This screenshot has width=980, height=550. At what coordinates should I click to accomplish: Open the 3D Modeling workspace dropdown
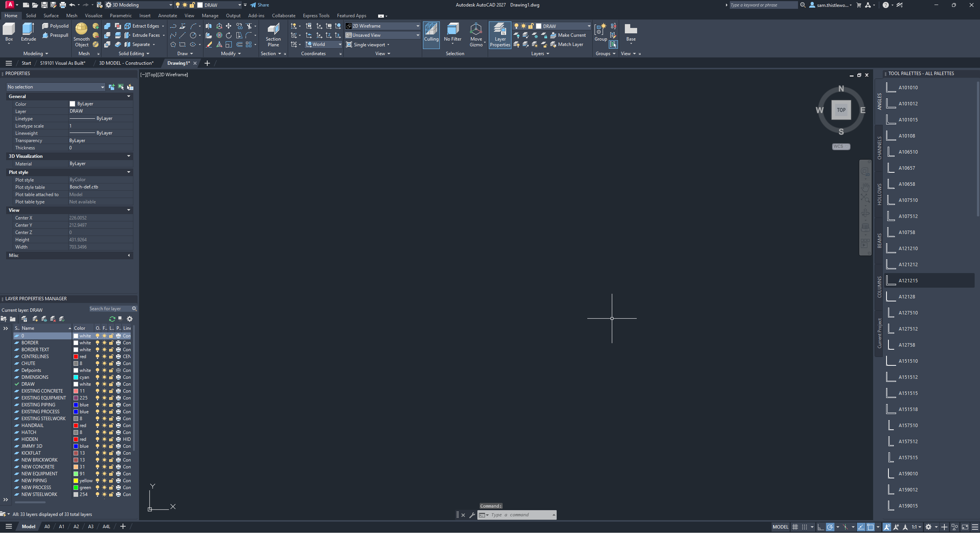coord(139,5)
